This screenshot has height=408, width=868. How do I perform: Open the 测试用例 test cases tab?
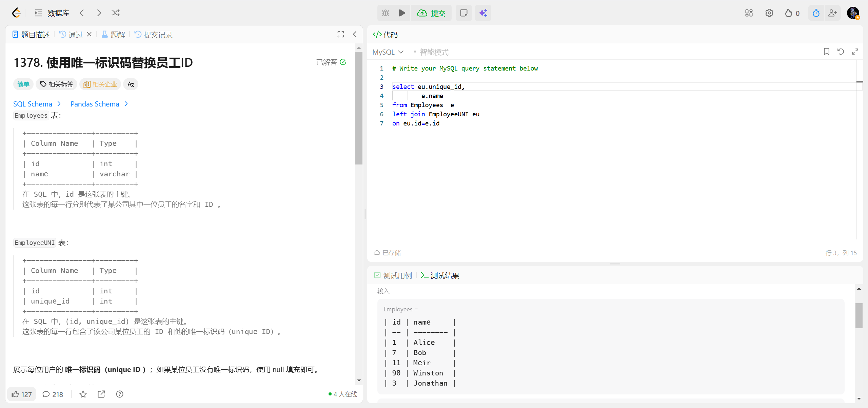coord(393,275)
